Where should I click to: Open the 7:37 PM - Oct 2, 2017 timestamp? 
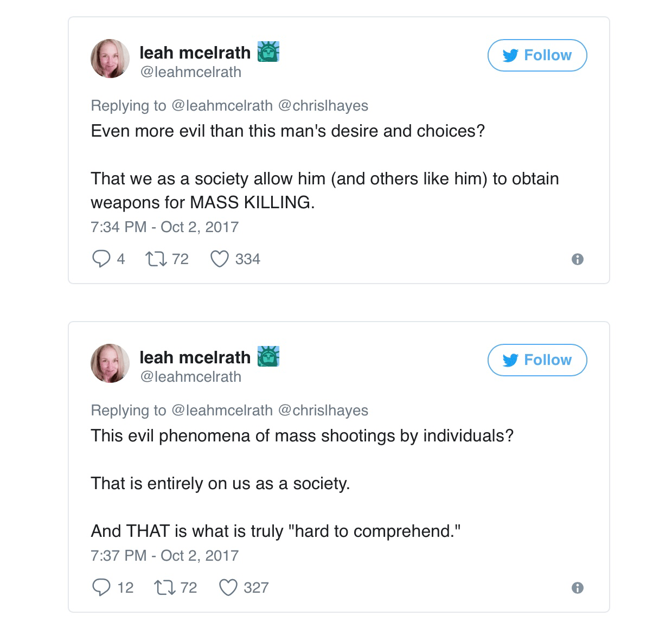tap(164, 555)
